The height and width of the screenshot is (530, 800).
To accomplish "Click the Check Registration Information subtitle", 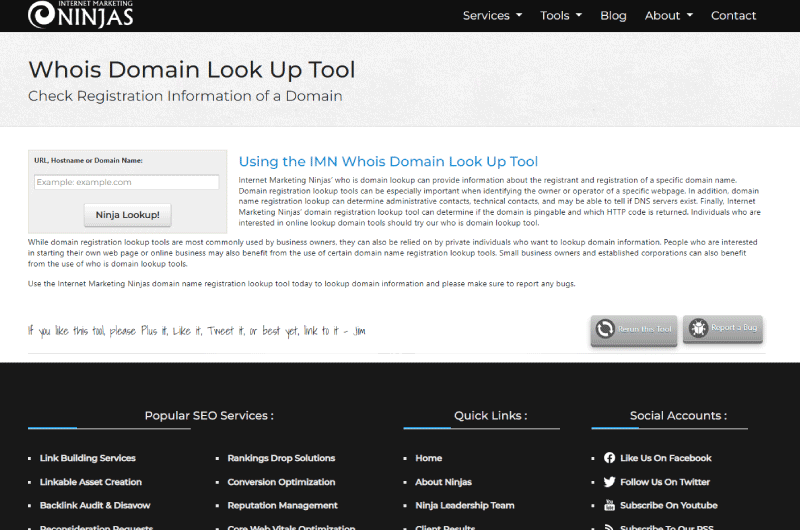I will (185, 96).
